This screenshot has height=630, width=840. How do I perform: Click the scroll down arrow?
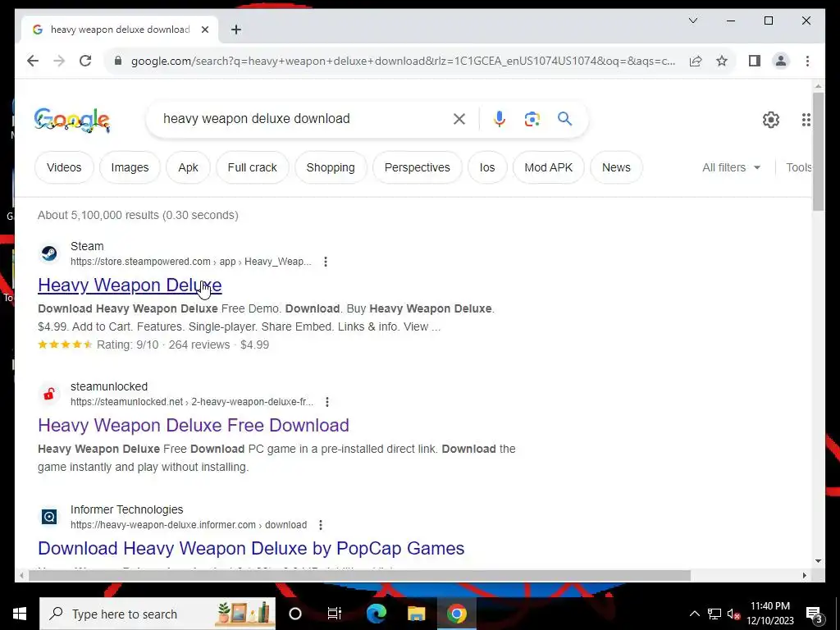(x=818, y=561)
